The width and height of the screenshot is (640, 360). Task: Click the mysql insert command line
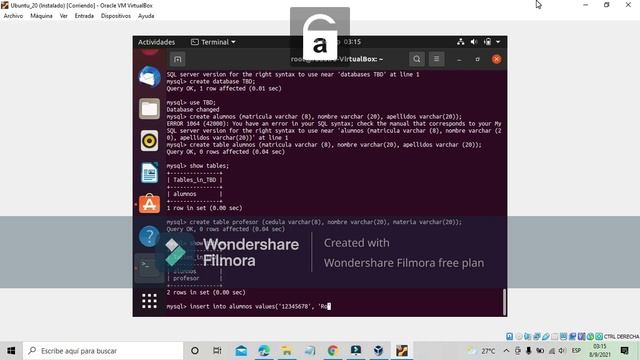249,306
